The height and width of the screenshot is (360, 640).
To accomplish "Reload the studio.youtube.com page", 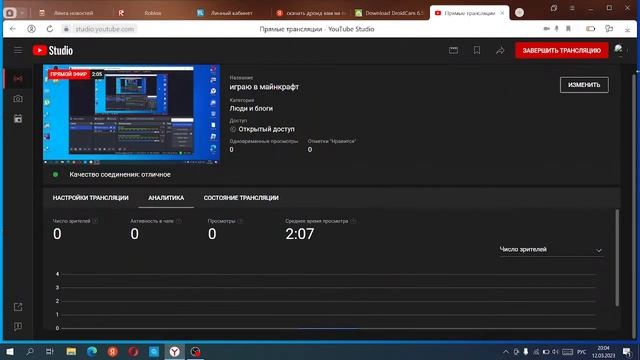I will [x=50, y=29].
